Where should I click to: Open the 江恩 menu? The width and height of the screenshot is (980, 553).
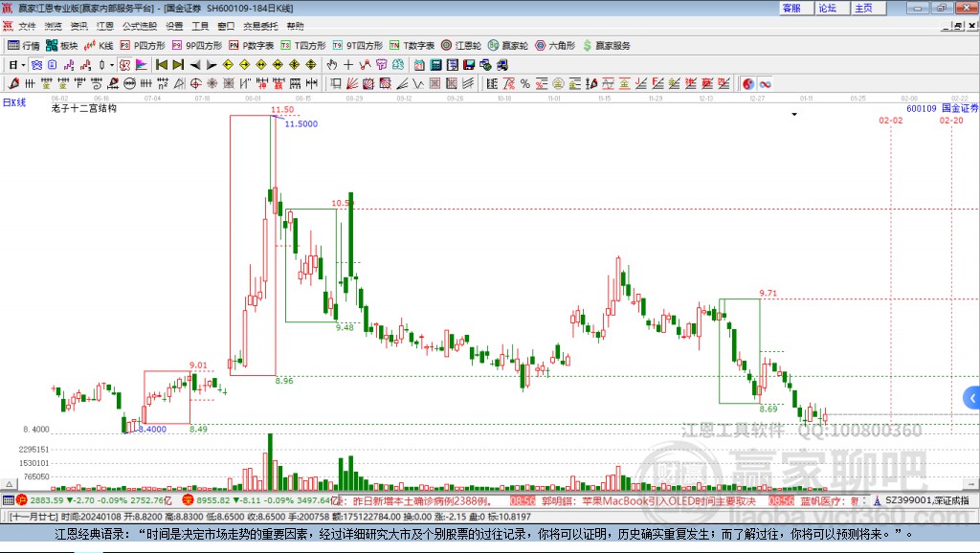[x=105, y=26]
